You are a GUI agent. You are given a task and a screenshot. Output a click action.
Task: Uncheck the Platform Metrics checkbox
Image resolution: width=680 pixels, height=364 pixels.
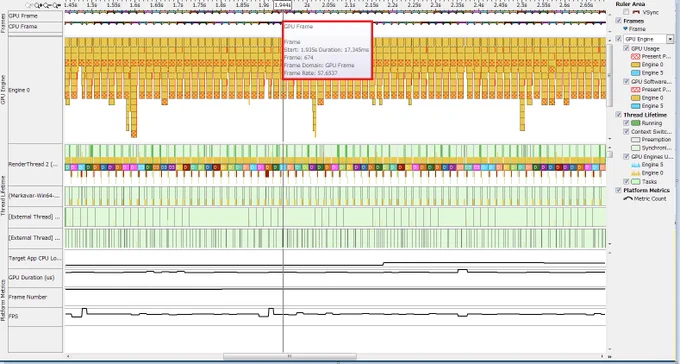point(619,190)
